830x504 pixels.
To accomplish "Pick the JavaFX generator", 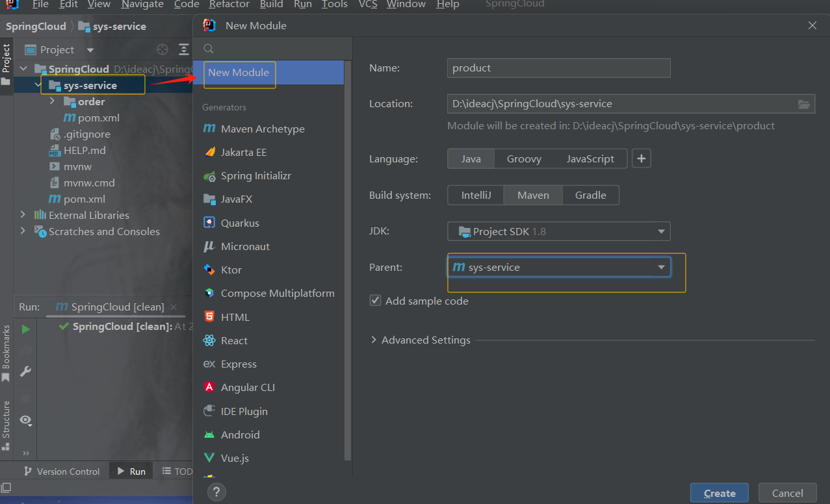I will point(228,199).
